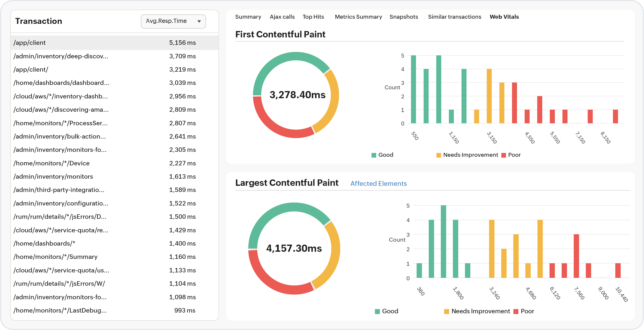Select /rum/rum/details/*/jsErrors/W/ row
Image resolution: width=644 pixels, height=330 pixels.
coord(115,283)
